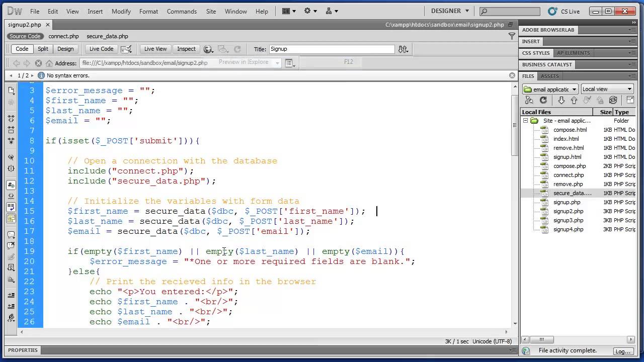Open the Layout dropdown in application bar

pyautogui.click(x=289, y=11)
